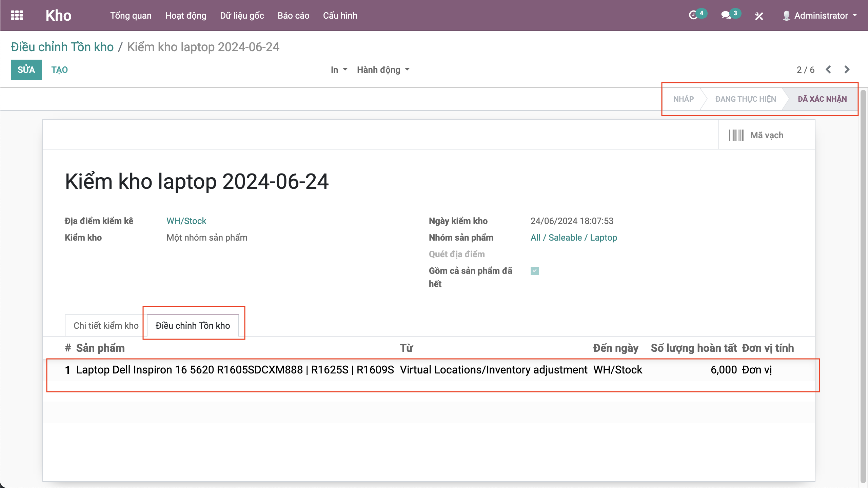Expand the In print dropdown
This screenshot has height=488, width=868.
click(x=339, y=70)
